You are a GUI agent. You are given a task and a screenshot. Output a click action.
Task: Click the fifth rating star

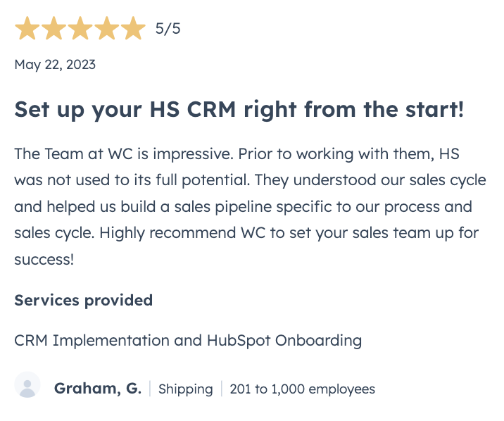click(x=133, y=28)
